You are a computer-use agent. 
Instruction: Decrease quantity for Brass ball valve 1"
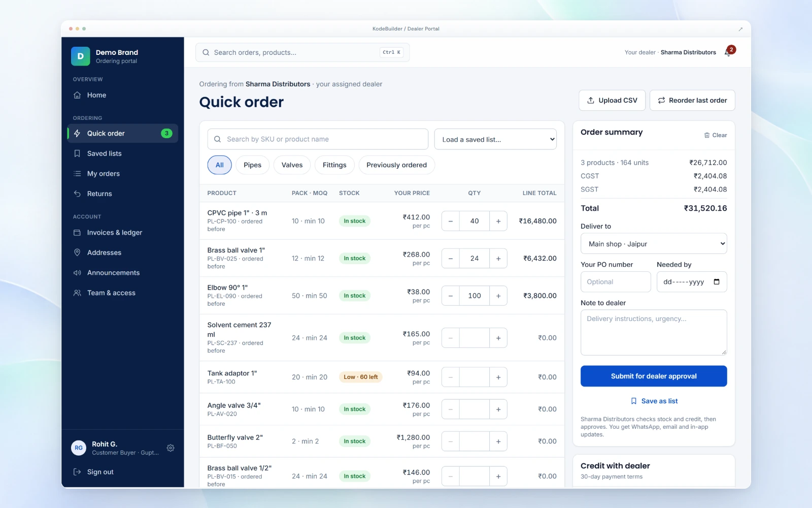[451, 258]
